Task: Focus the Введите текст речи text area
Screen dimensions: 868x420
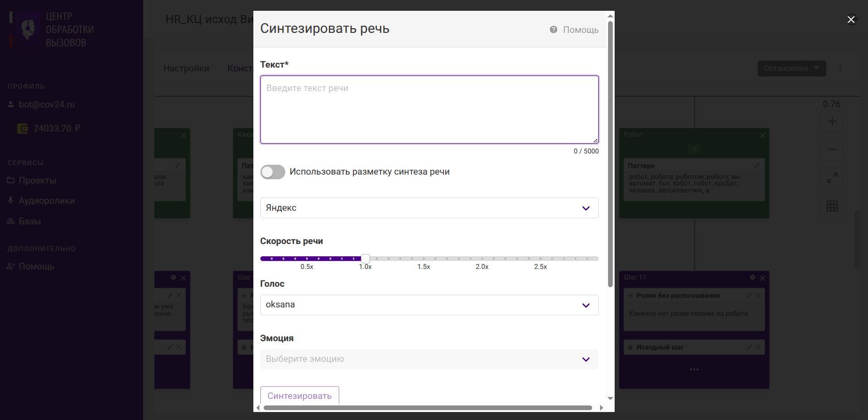Action: tap(429, 109)
